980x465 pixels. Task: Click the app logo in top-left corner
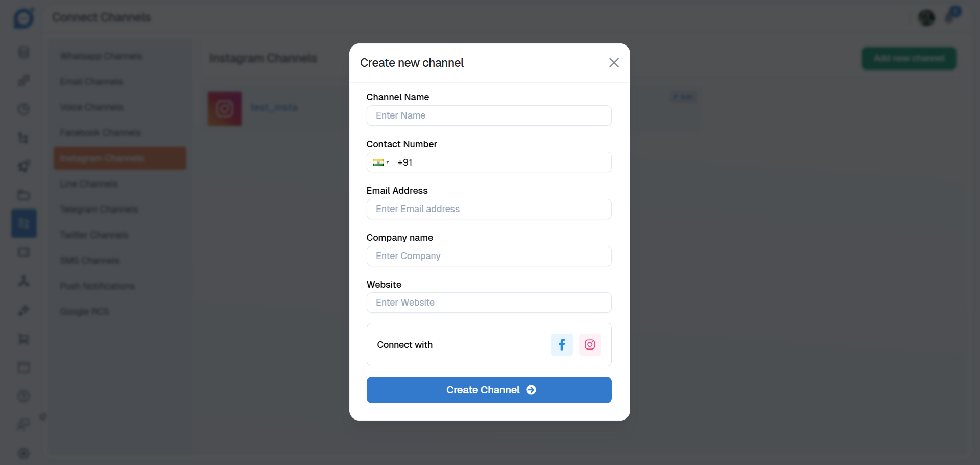[23, 18]
